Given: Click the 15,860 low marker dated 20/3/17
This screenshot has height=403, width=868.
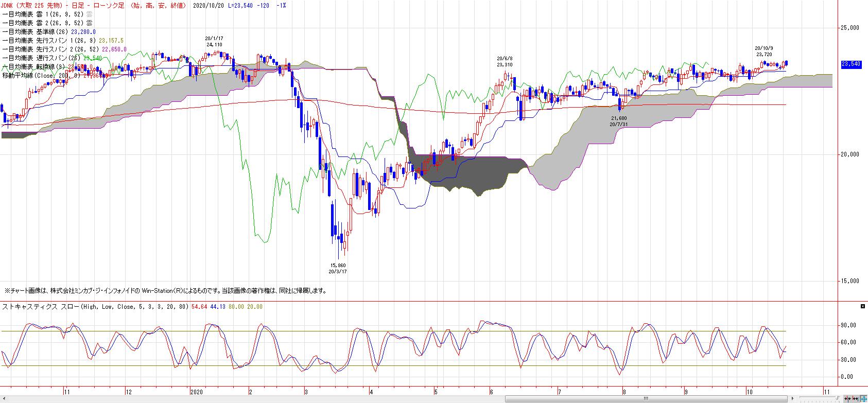Looking at the screenshot, I should 337,268.
